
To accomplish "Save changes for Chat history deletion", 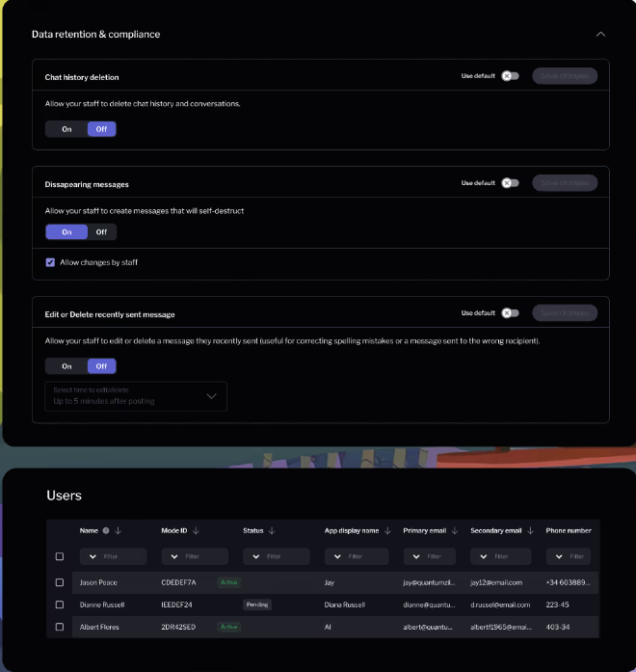I will (x=565, y=75).
